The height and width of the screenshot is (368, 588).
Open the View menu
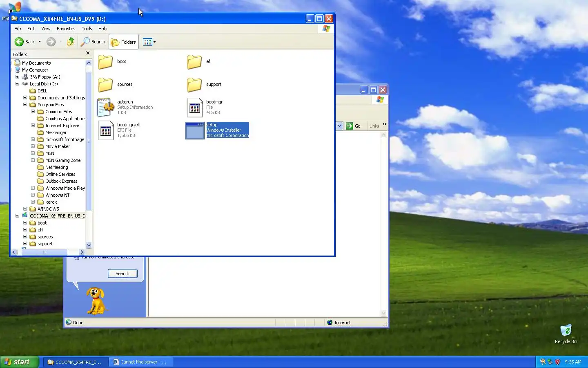[46, 29]
